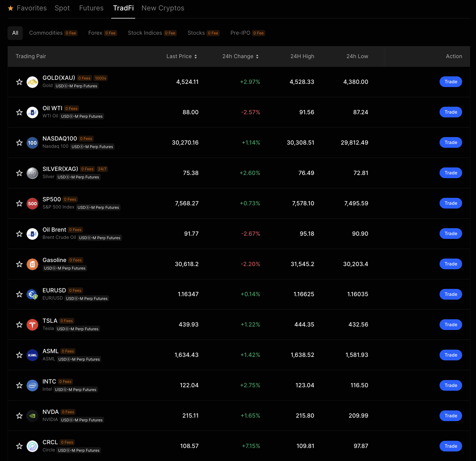Open the Favorites tab
Viewport: 476px width, 461px height.
[x=27, y=8]
